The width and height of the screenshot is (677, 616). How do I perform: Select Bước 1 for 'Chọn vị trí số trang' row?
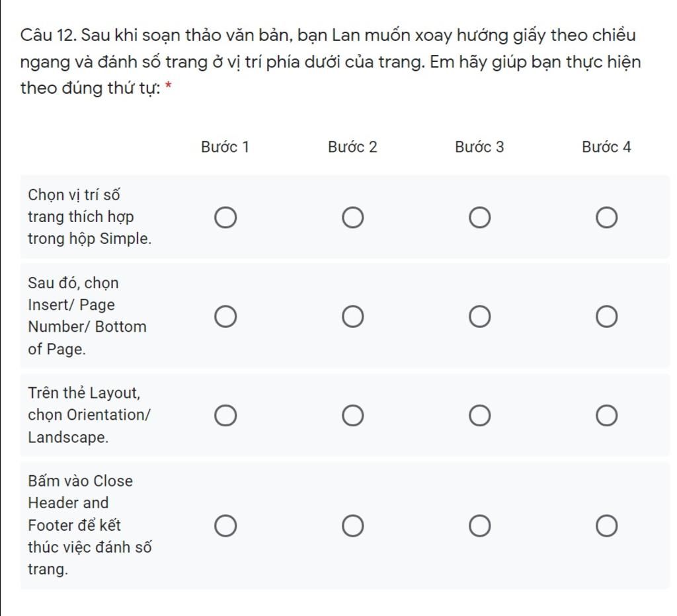pos(225,217)
